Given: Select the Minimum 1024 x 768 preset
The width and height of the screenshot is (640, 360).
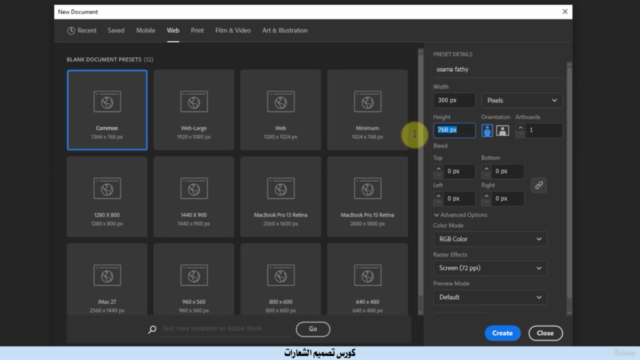Looking at the screenshot, I should (x=367, y=110).
